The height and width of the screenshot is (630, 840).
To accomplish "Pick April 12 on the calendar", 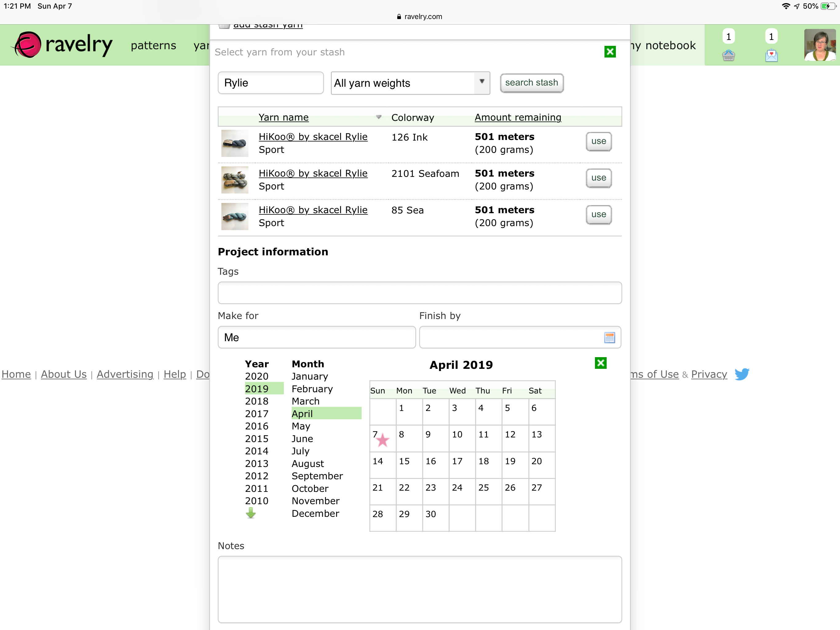I will click(515, 439).
